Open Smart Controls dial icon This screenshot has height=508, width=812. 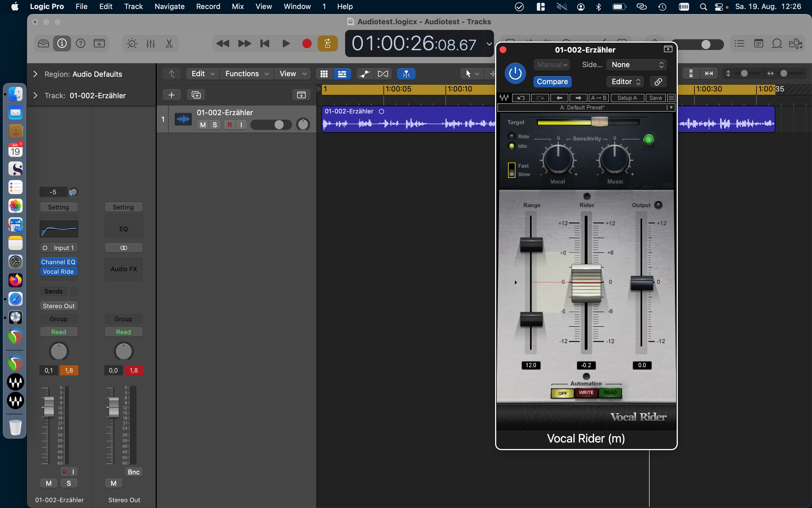(x=132, y=44)
